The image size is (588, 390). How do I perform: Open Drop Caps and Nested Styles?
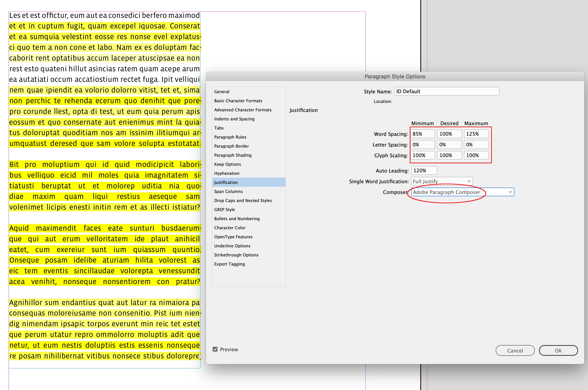(243, 201)
